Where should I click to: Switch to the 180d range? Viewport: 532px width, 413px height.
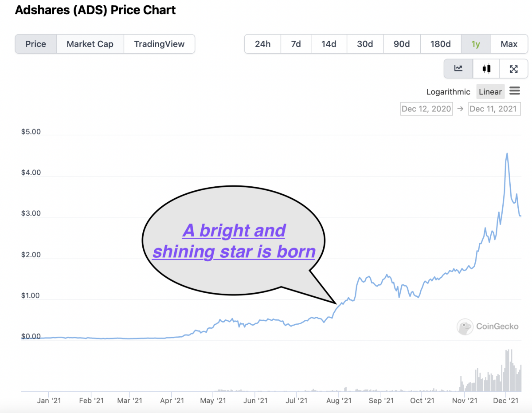pos(441,44)
